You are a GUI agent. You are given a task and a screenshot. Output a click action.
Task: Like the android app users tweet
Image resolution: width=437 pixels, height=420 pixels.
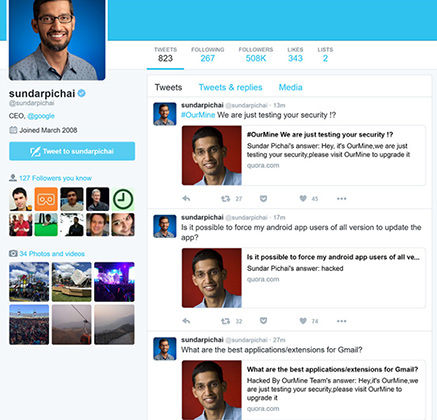303,321
